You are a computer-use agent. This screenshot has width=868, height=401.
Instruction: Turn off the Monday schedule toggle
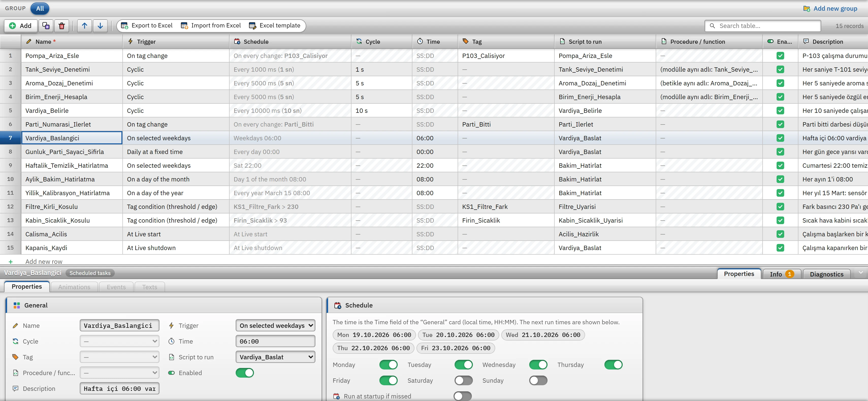389,365
